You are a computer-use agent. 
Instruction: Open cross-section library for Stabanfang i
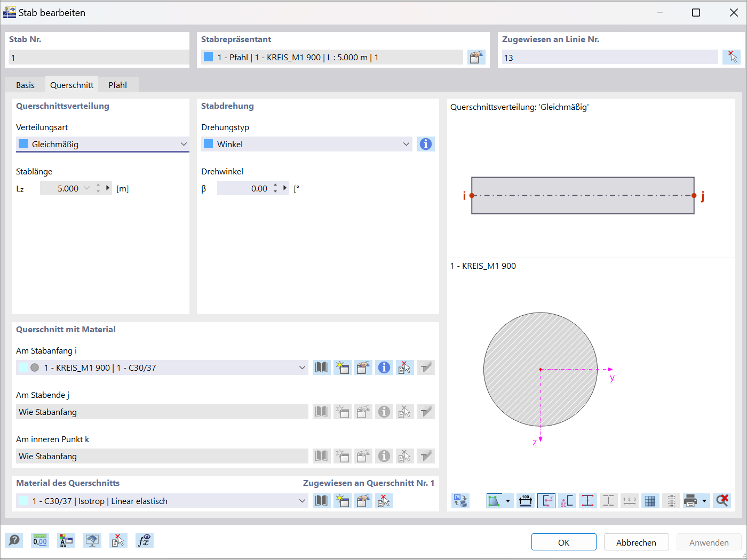point(321,367)
